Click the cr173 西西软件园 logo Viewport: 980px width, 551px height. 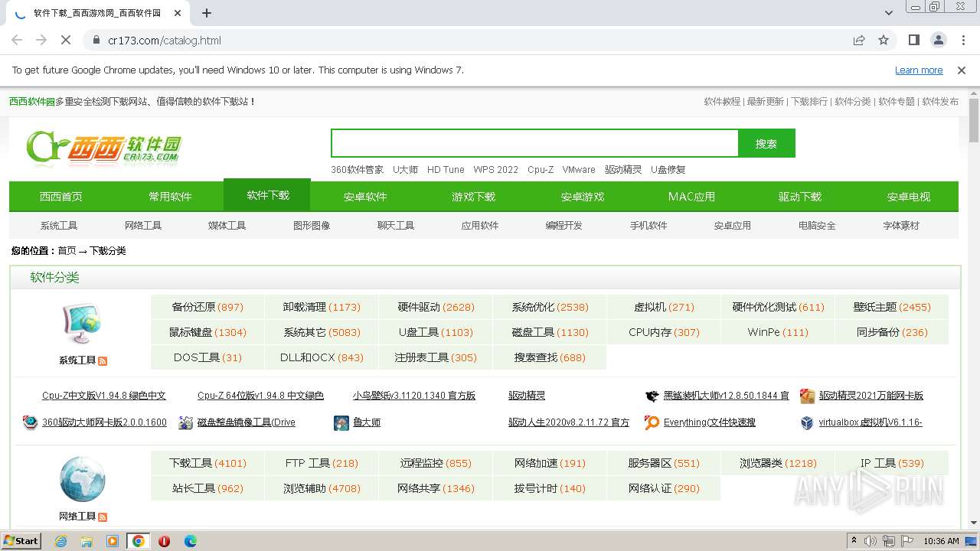(x=104, y=147)
